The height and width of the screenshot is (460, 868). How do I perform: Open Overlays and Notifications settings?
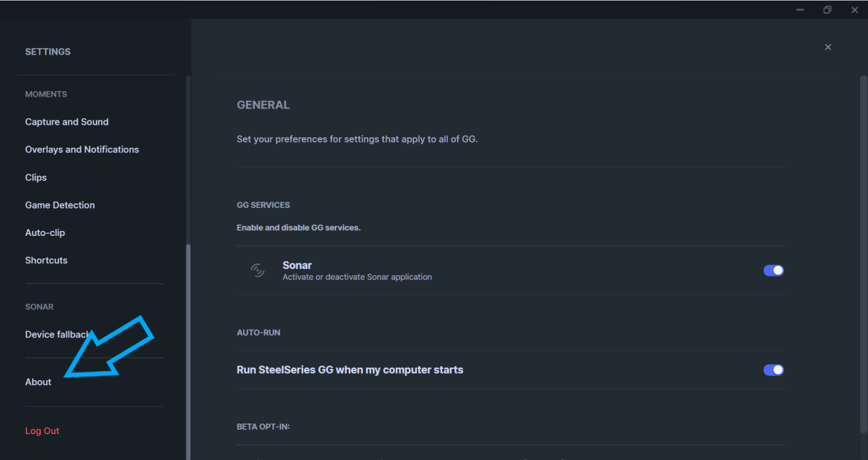[82, 149]
